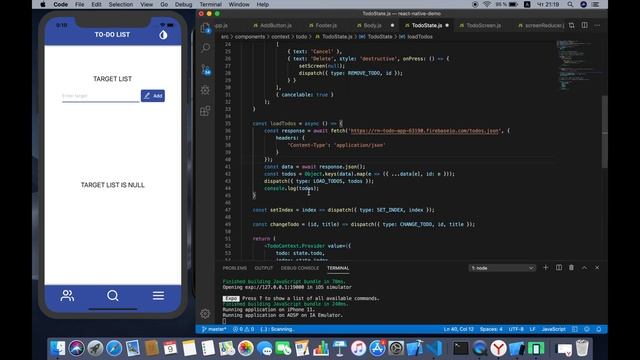Open Safari from the dock

114,348
